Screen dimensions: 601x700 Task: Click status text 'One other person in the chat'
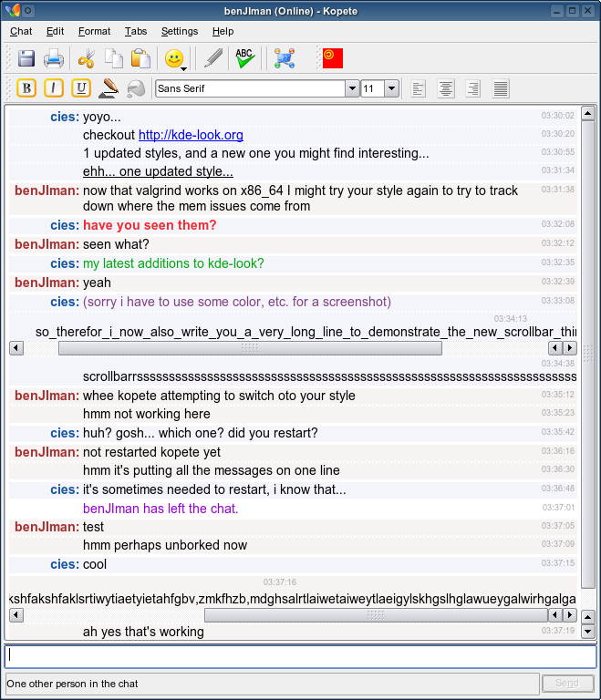[x=72, y=684]
